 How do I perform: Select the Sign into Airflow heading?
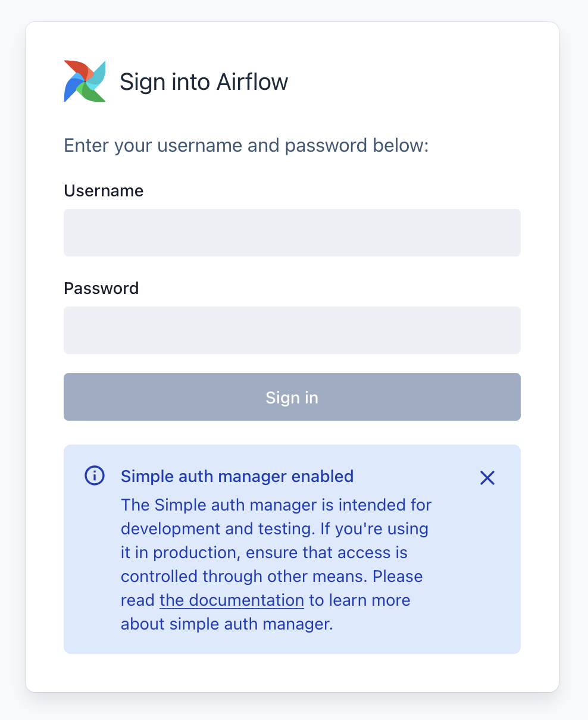point(204,81)
